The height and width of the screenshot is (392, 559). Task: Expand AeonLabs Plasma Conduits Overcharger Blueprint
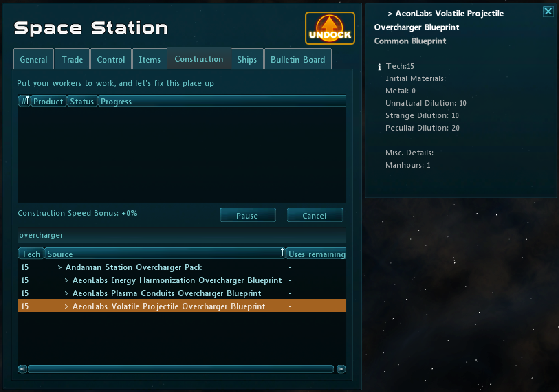tap(67, 293)
